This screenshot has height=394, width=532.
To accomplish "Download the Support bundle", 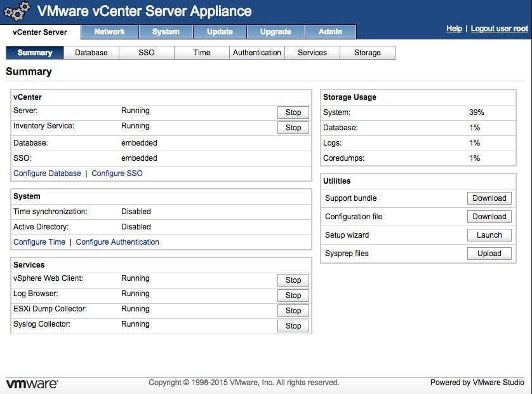I will [489, 198].
